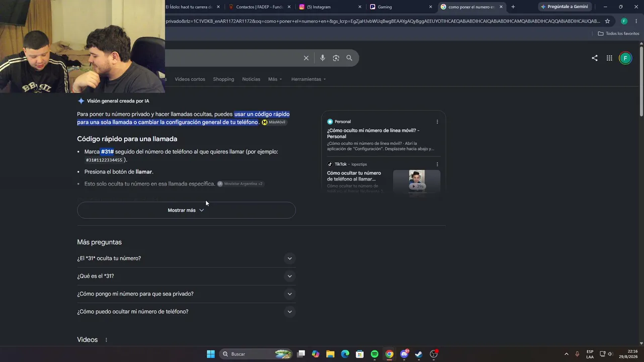Bookmark this page with the star icon
The width and height of the screenshot is (644, 362).
point(607,21)
